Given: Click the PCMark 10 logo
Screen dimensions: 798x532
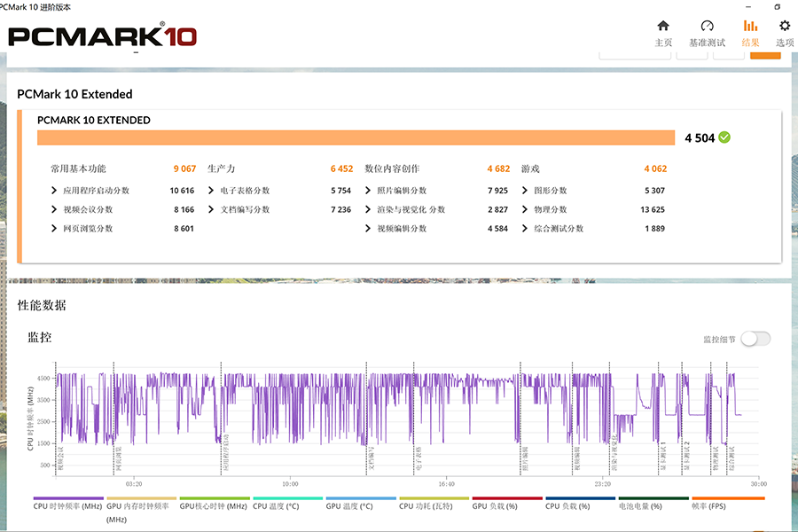Looking at the screenshot, I should (102, 36).
